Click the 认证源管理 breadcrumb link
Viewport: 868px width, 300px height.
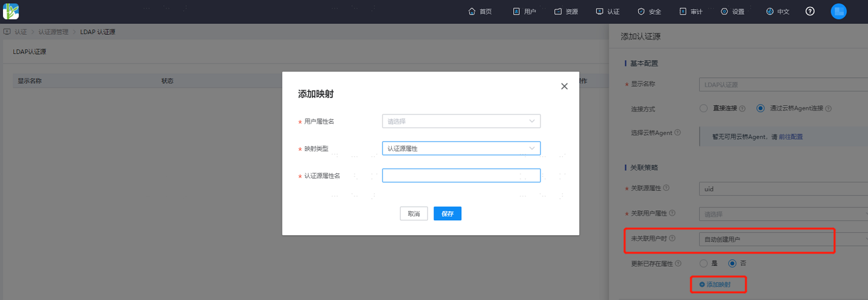pyautogui.click(x=54, y=32)
